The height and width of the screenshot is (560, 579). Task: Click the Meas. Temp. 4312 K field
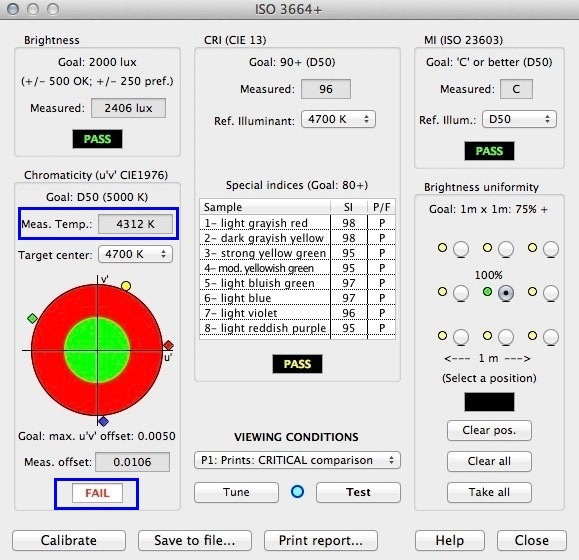coord(135,224)
